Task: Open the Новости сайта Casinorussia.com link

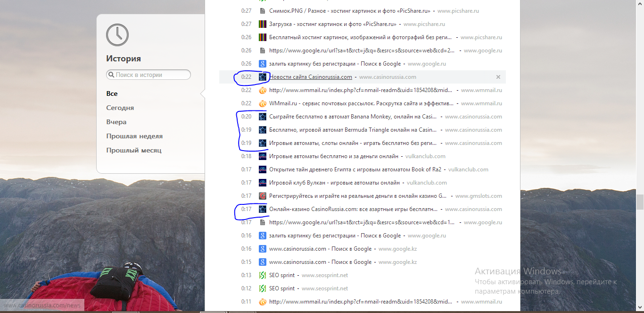Action: coord(311,77)
